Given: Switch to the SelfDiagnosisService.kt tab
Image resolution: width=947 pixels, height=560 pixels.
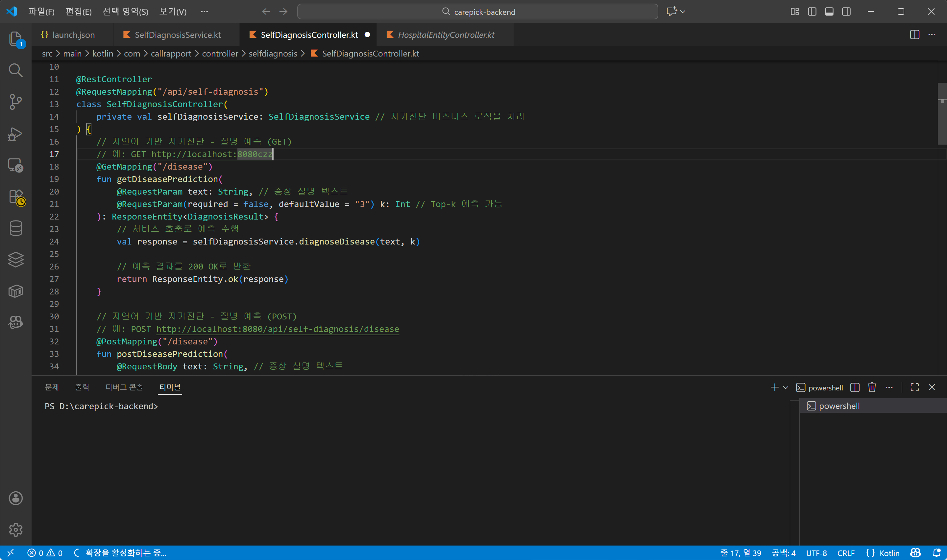Looking at the screenshot, I should click(x=177, y=34).
